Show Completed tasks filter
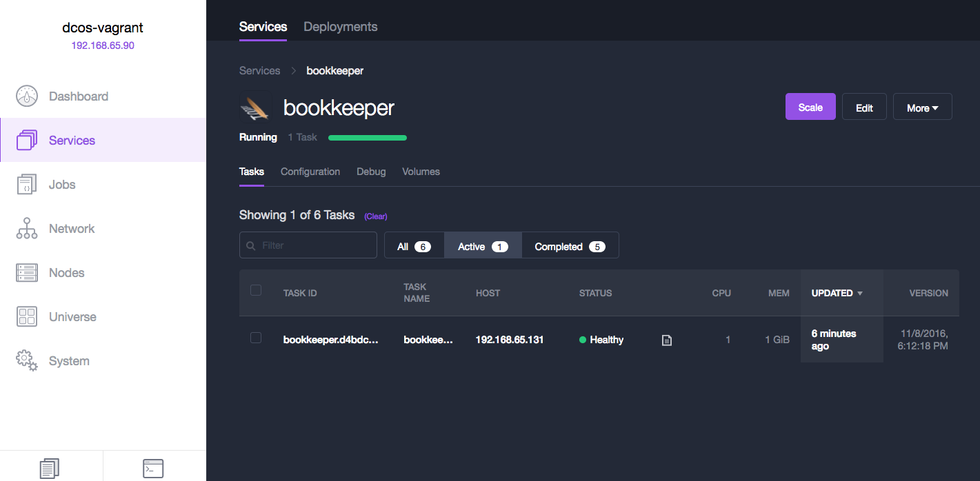This screenshot has height=481, width=980. [x=570, y=247]
